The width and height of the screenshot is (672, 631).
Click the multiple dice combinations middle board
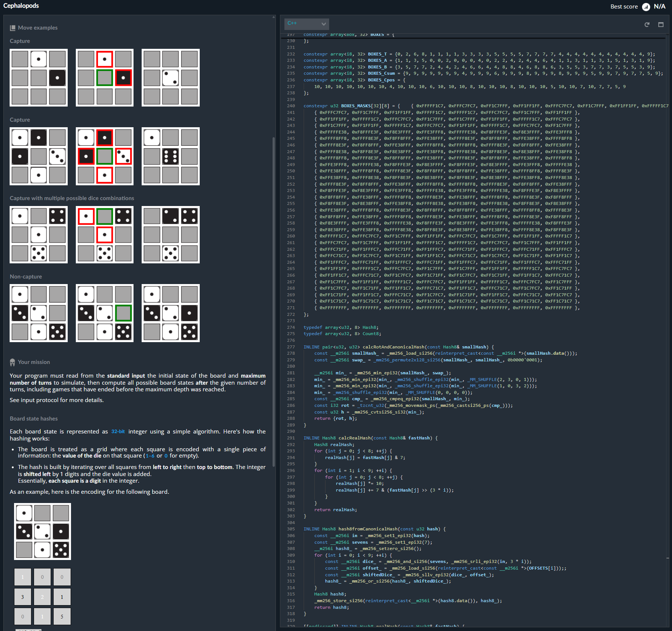coord(105,234)
